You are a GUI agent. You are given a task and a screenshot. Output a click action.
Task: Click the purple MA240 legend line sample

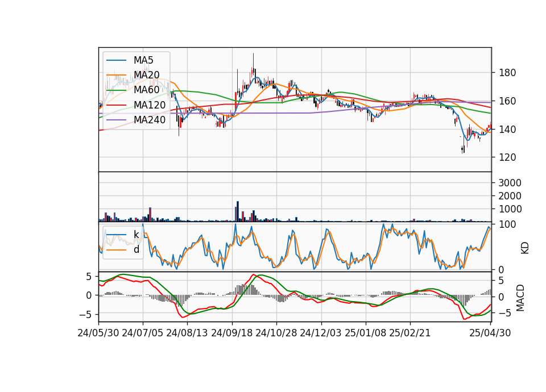click(116, 120)
